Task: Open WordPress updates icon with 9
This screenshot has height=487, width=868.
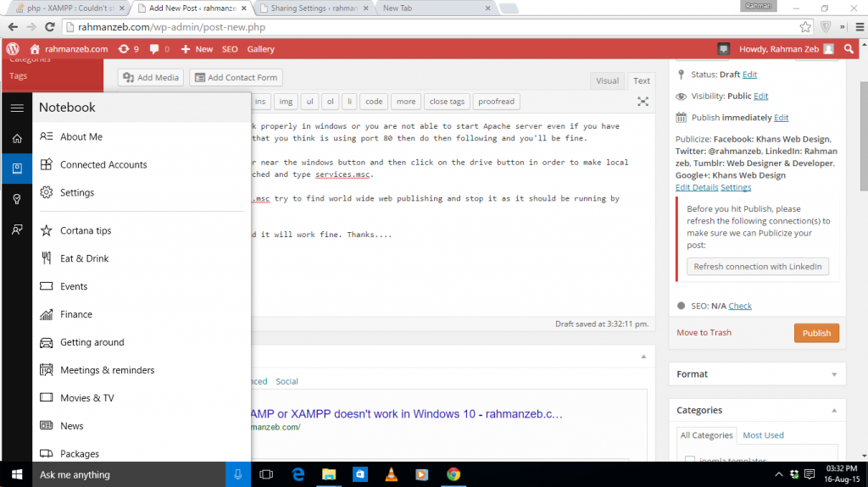Action: tap(129, 49)
